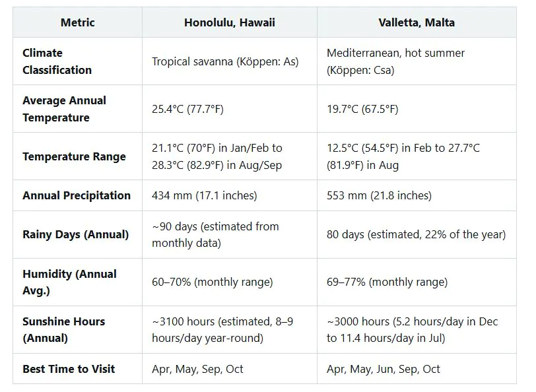This screenshot has width=536, height=392.
Task: Click the 434 mm (17.1 inches) cell
Action: tap(205, 195)
